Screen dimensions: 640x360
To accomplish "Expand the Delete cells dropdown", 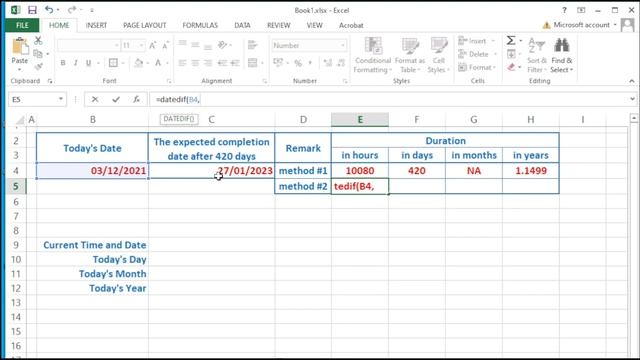I will pos(495,54).
